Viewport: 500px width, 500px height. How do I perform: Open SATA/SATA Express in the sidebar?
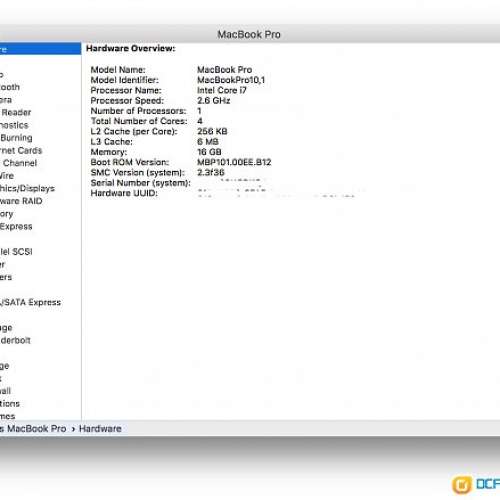click(30, 302)
